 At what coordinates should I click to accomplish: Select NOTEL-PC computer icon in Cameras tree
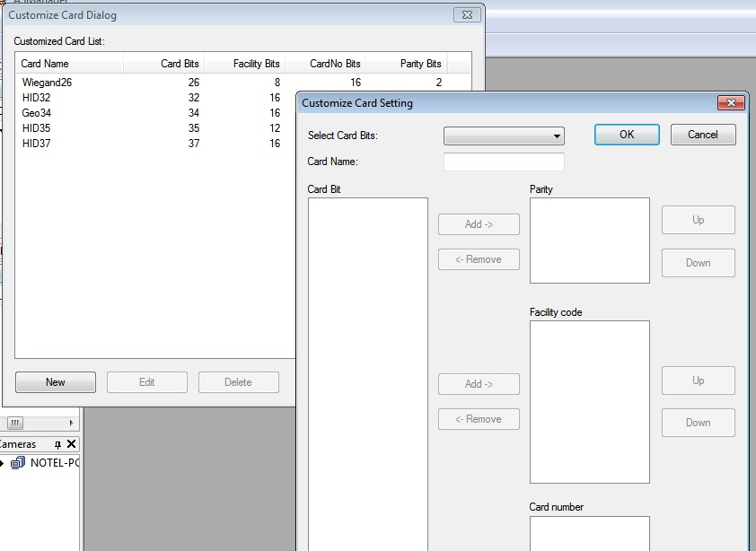(18, 463)
